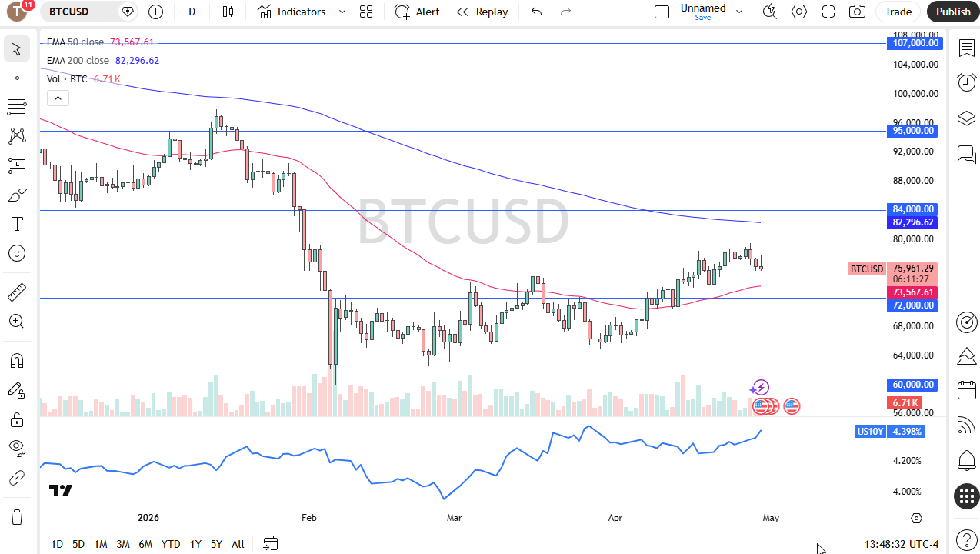Select the Text annotation tool
Screen dimensions: 980x554
[x=17, y=224]
